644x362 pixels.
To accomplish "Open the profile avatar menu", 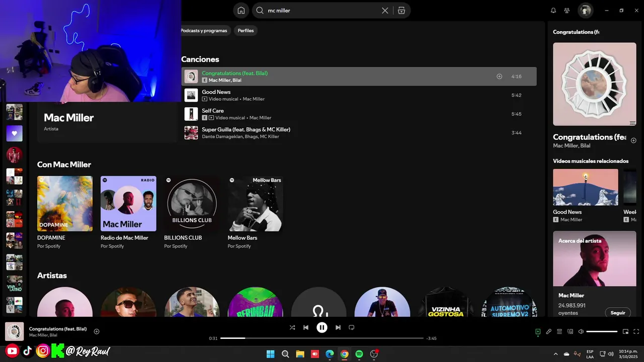I will pos(585,11).
